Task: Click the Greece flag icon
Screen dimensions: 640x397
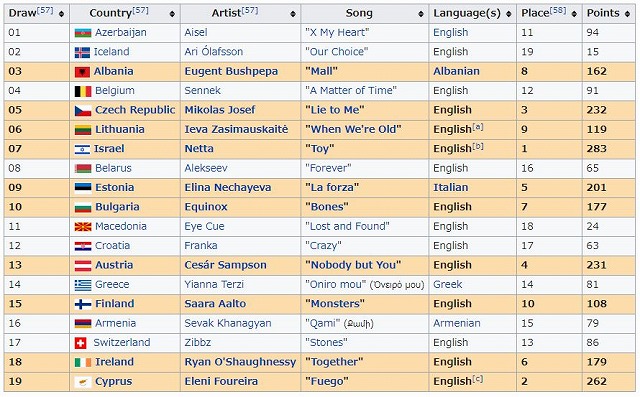Action: pos(83,285)
